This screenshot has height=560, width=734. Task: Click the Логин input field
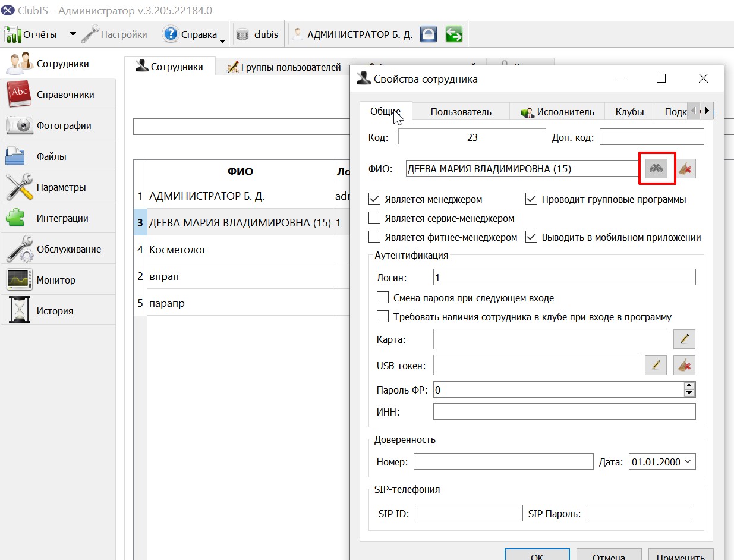564,278
